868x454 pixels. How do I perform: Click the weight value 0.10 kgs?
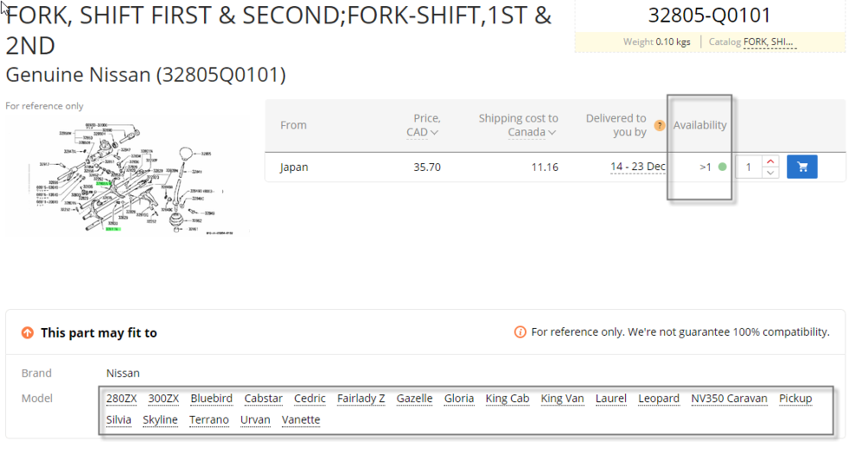click(674, 42)
